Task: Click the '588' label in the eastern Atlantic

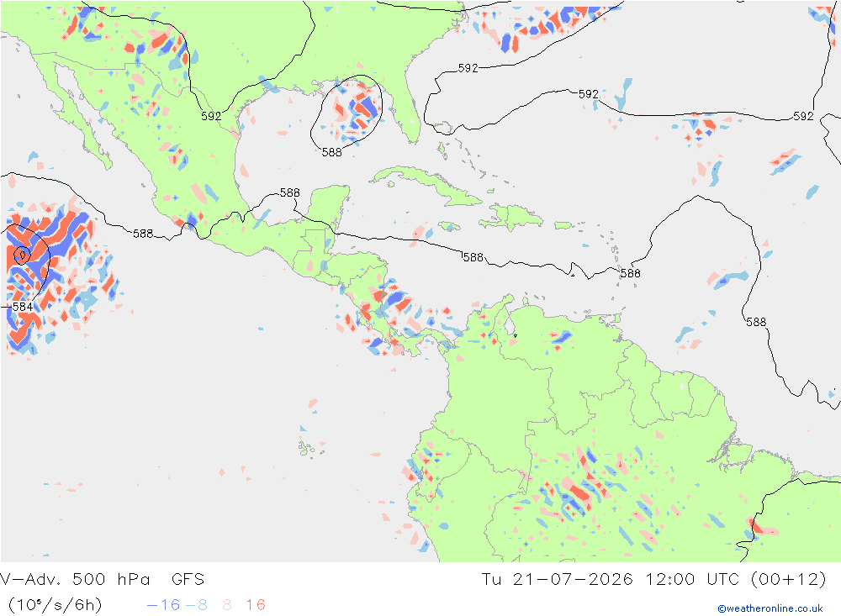Action: [756, 322]
